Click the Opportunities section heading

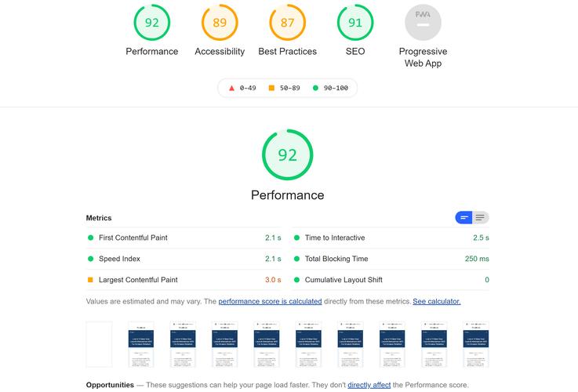pos(110,385)
